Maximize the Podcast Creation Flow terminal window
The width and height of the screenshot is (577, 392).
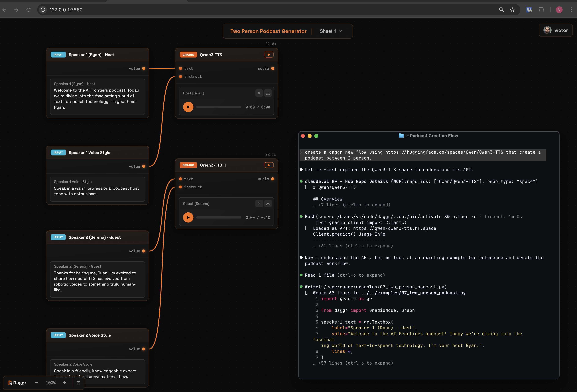click(316, 136)
